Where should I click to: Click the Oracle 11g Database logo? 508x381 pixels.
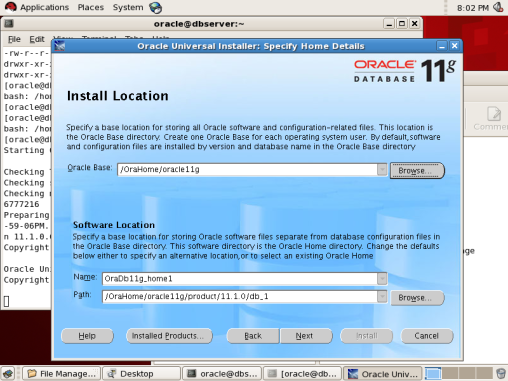point(405,70)
